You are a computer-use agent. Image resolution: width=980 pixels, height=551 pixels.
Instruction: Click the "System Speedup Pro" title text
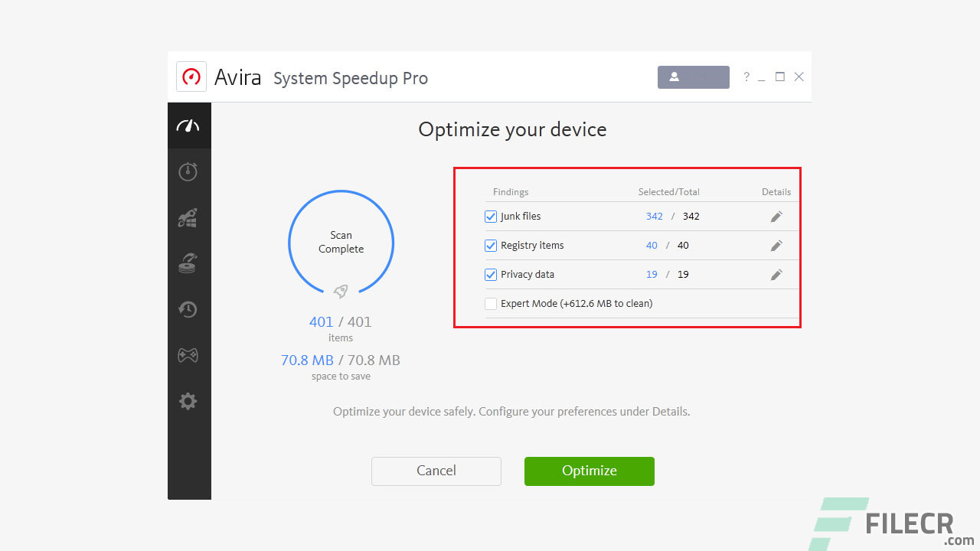(351, 78)
